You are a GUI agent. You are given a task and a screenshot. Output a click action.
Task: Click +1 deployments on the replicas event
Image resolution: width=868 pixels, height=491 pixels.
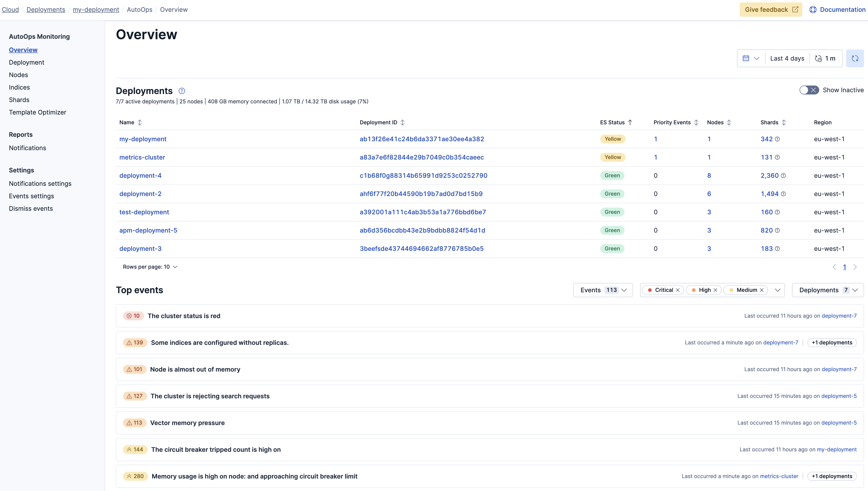tap(832, 343)
